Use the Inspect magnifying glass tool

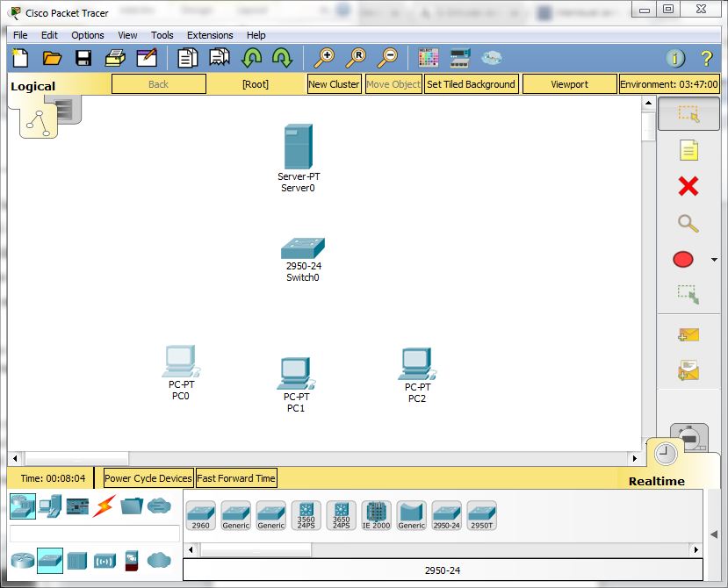coord(689,223)
